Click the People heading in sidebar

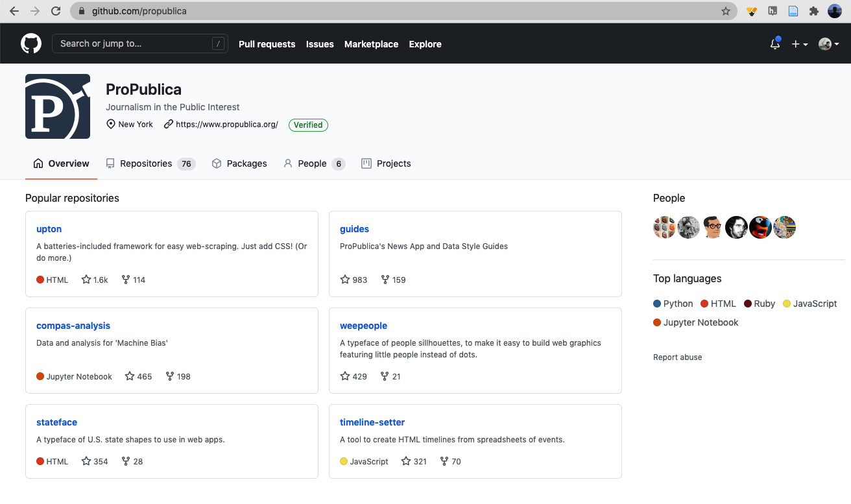[x=669, y=198]
